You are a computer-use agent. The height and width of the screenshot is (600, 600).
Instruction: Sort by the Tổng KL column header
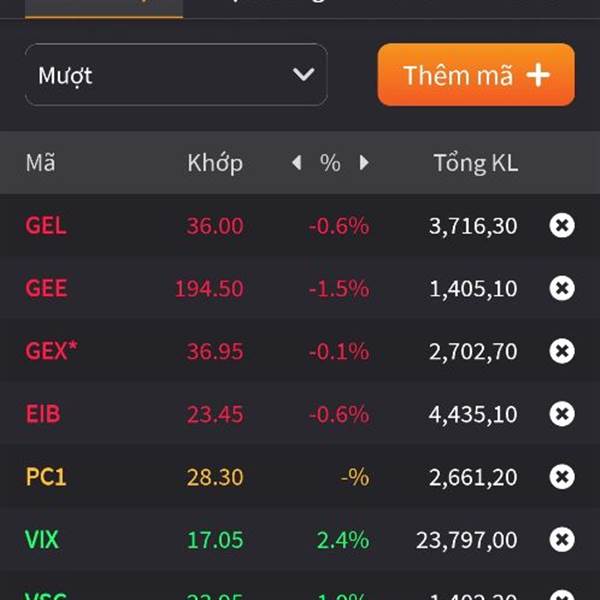pos(475,163)
